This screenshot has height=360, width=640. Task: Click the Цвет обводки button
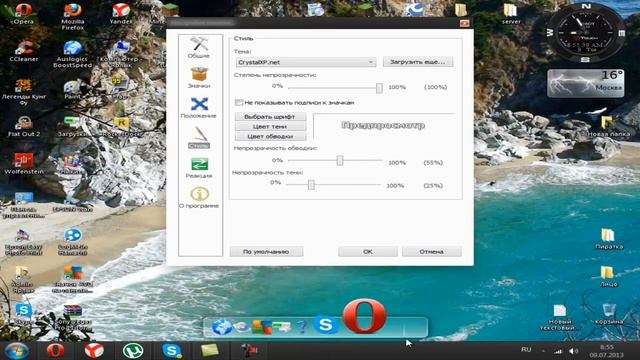click(x=270, y=136)
